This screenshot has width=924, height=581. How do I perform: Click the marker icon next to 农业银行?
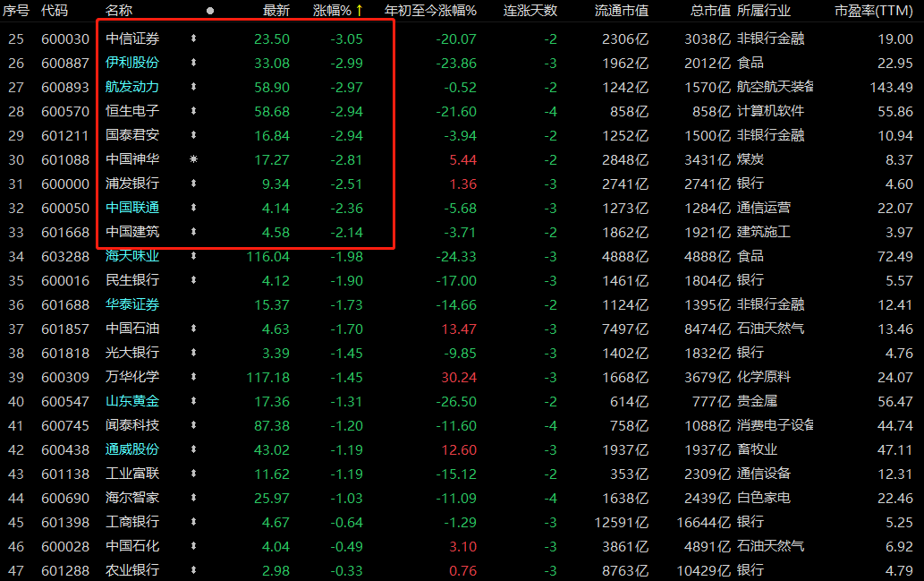click(193, 570)
